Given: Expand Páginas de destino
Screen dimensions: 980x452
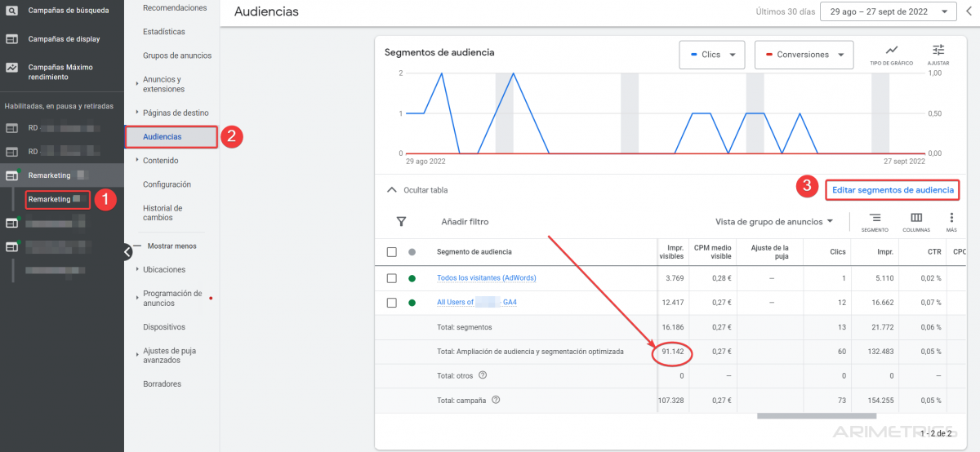Looking at the screenshot, I should tap(137, 113).
